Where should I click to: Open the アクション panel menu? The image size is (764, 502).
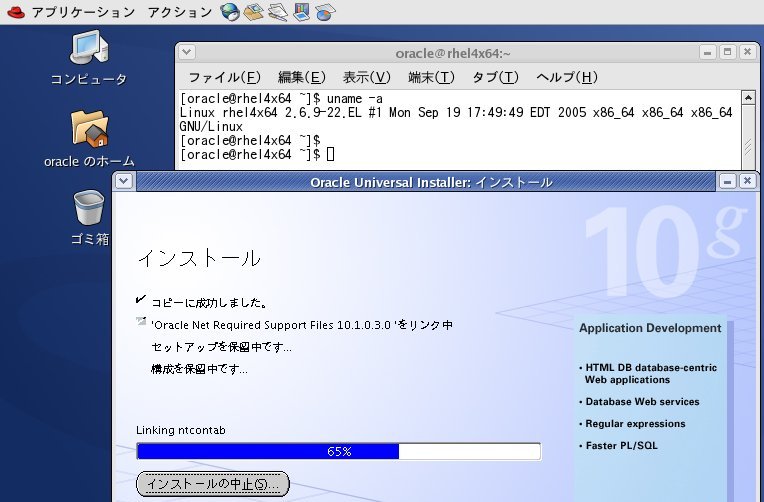tap(179, 12)
